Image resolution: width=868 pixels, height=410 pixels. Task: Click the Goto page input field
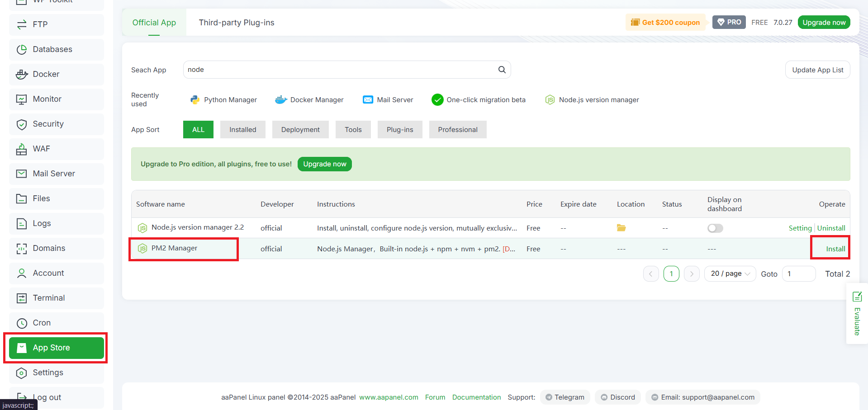(x=799, y=274)
